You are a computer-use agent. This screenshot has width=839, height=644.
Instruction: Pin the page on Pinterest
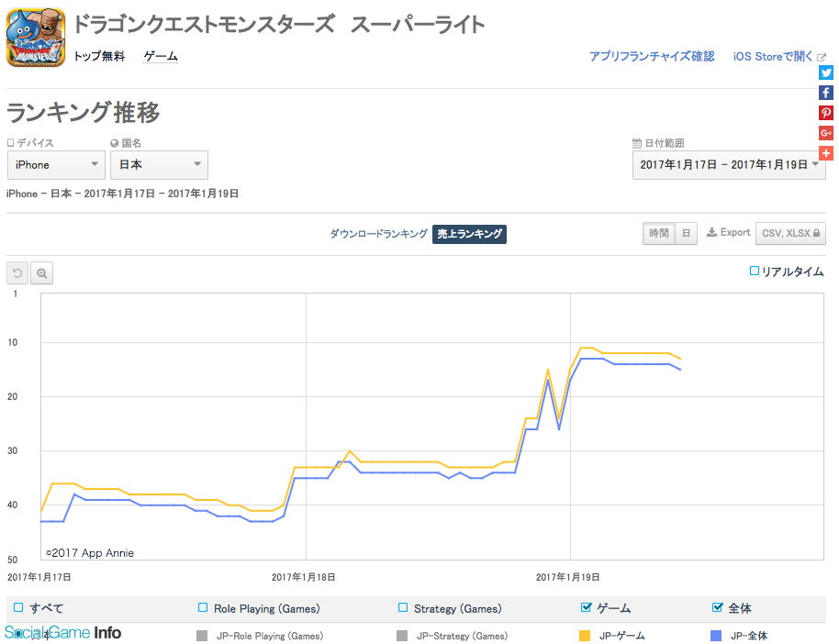825,113
